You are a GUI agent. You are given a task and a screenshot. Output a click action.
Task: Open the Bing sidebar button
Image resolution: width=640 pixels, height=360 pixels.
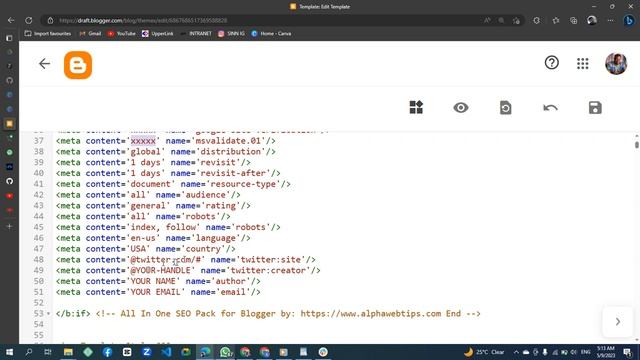point(629,20)
